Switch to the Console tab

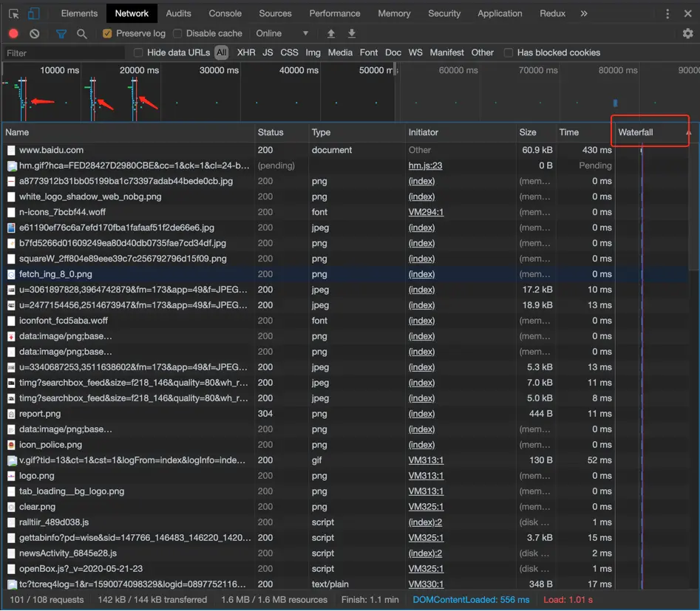(225, 13)
